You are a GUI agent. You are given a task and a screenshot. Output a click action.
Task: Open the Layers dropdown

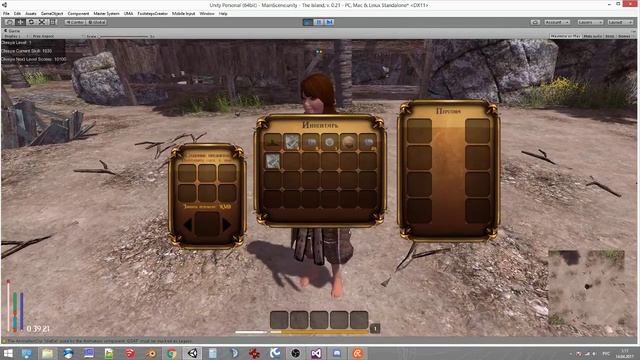(x=590, y=22)
